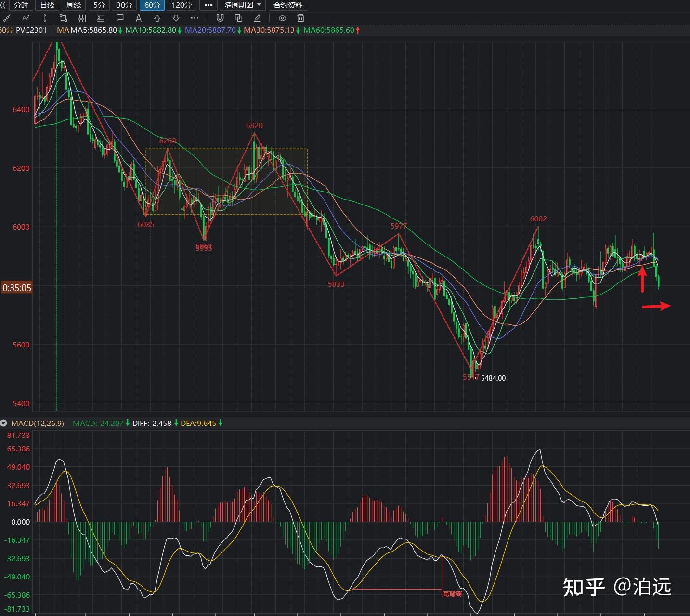Toggle drawings visibility eye icon
Image resolution: width=690 pixels, height=616 pixels.
[x=282, y=18]
